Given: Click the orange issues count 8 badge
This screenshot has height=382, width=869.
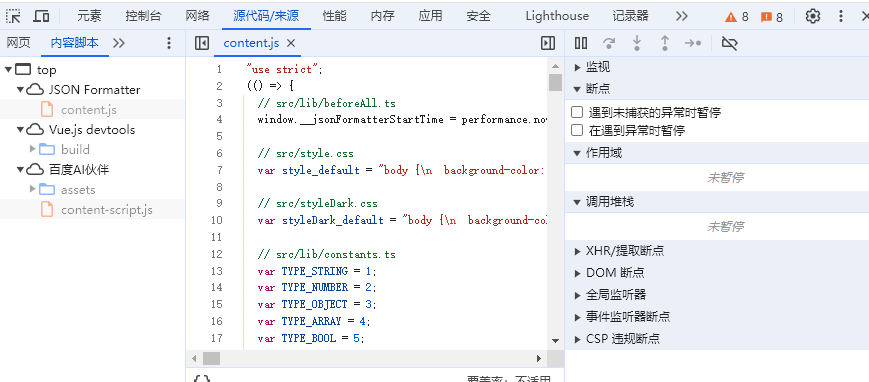Looking at the screenshot, I should click(772, 17).
